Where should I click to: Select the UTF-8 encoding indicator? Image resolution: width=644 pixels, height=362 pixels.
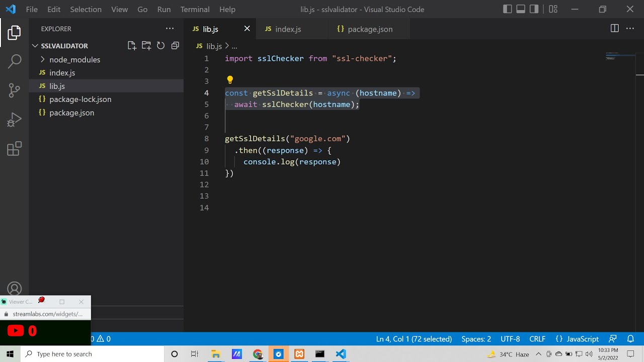pyautogui.click(x=510, y=339)
